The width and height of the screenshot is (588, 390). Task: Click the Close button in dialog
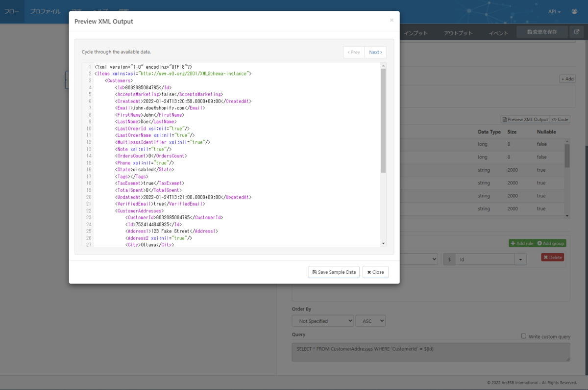click(x=375, y=272)
